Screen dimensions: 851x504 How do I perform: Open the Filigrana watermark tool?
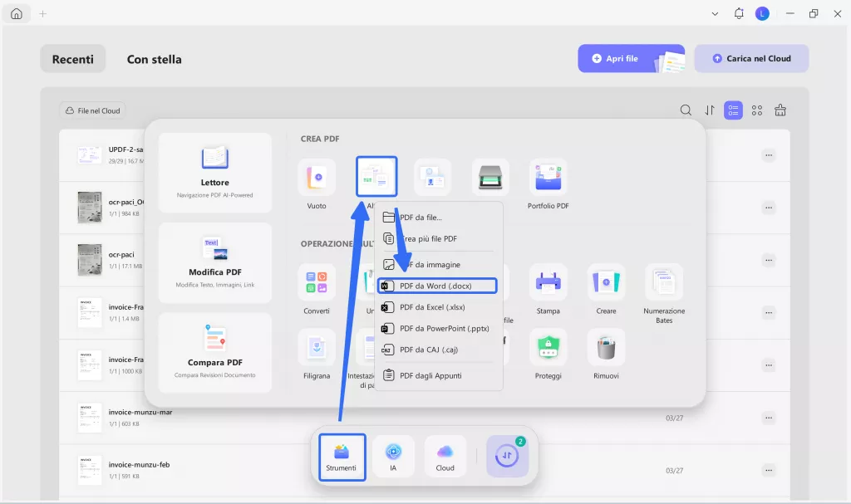[x=317, y=347]
